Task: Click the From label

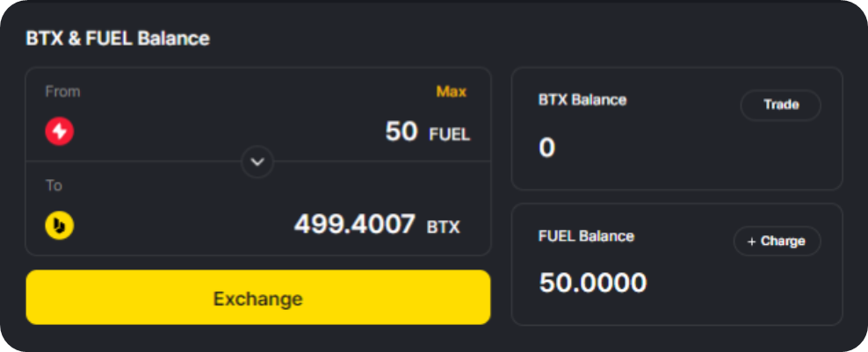Action: click(62, 91)
